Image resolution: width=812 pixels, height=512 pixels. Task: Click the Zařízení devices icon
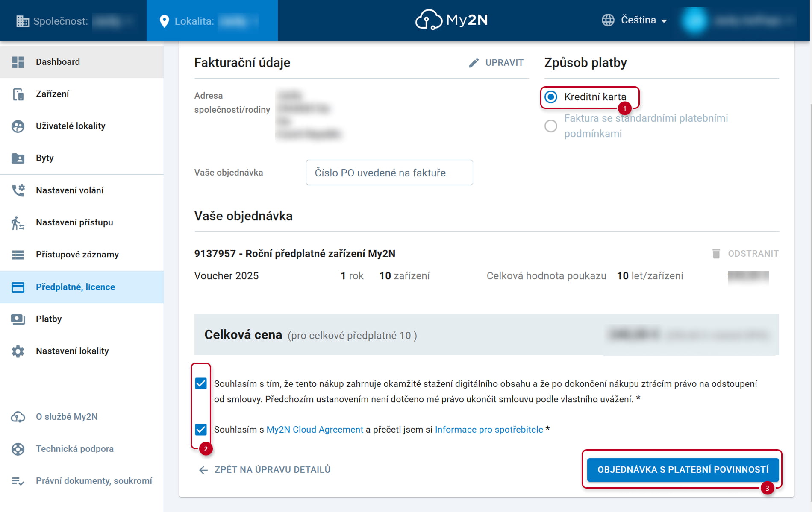click(18, 94)
